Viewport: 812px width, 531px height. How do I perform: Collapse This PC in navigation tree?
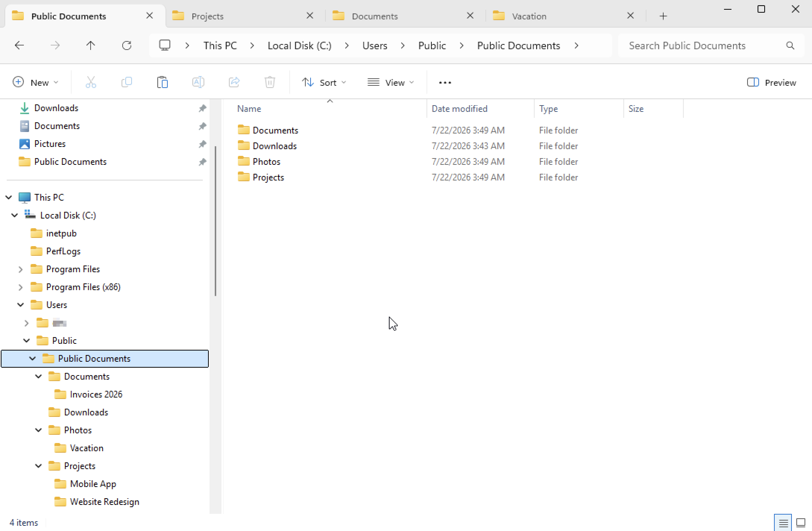tap(9, 197)
